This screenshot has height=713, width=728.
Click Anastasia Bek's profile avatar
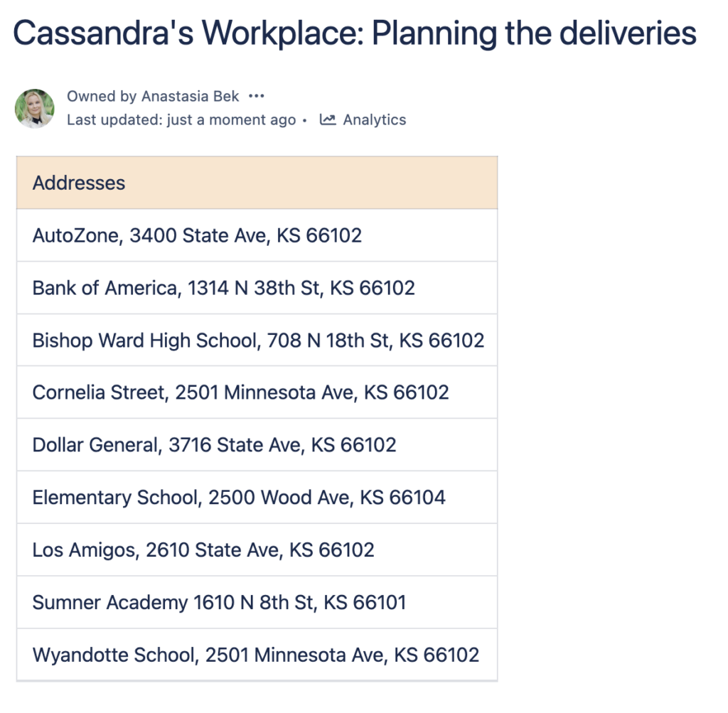pyautogui.click(x=35, y=109)
